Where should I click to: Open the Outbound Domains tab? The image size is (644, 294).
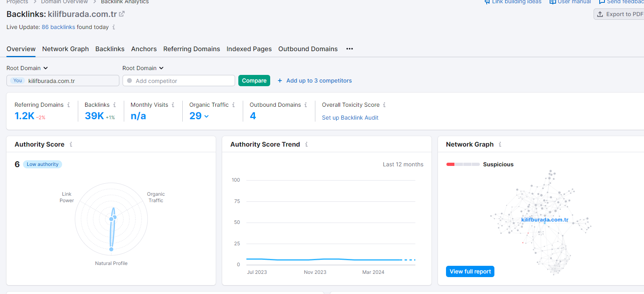click(308, 49)
